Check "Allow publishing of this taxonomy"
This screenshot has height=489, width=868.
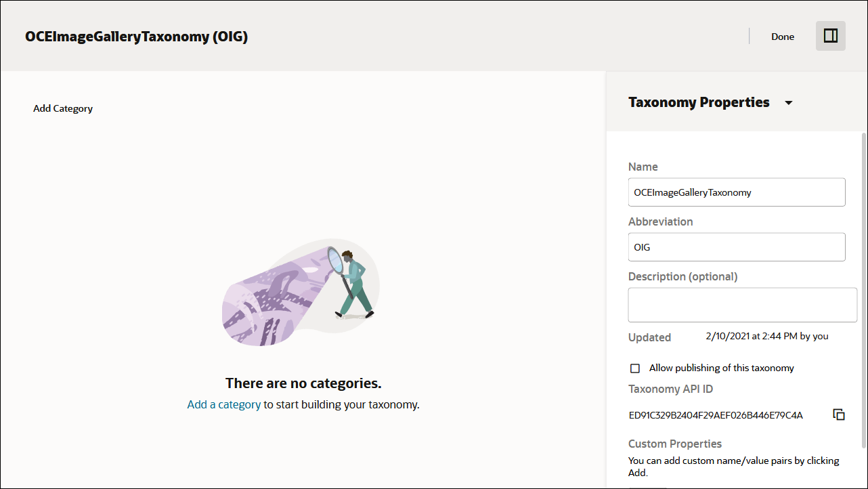(634, 368)
